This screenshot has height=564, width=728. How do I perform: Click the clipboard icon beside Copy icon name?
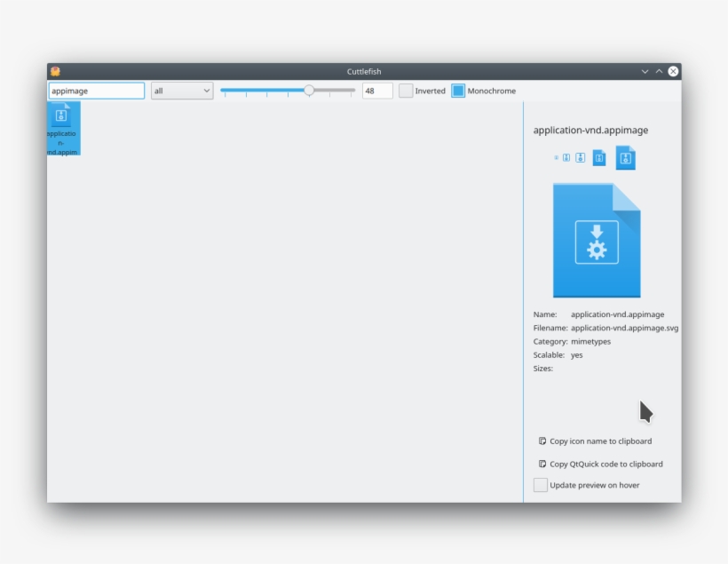[x=542, y=441]
